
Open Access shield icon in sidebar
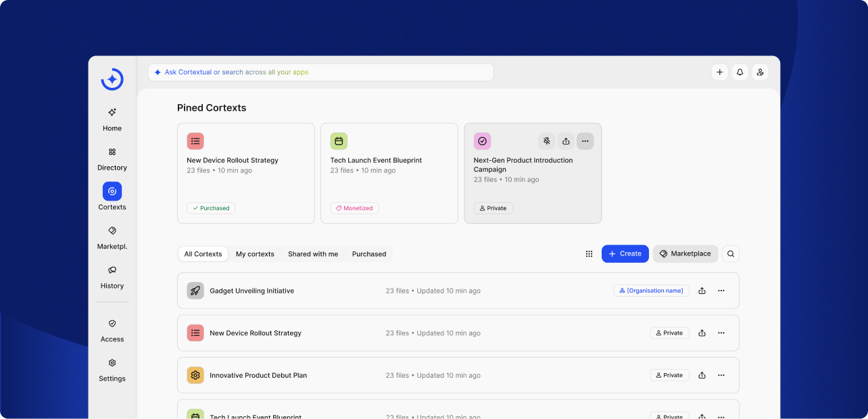coord(112,324)
